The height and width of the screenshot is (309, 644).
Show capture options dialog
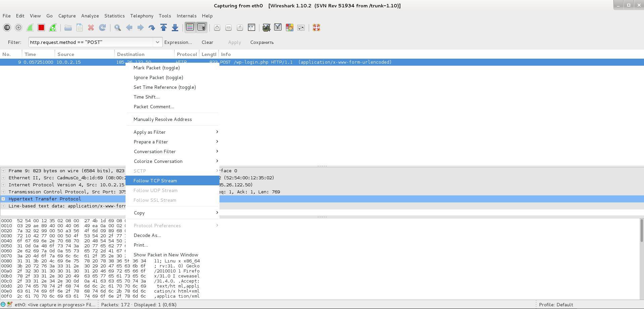point(18,28)
